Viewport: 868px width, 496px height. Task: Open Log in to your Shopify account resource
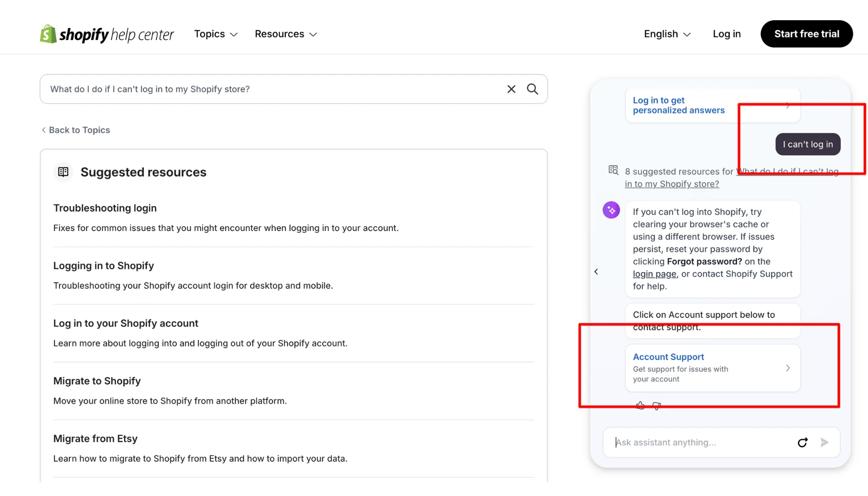pos(125,323)
